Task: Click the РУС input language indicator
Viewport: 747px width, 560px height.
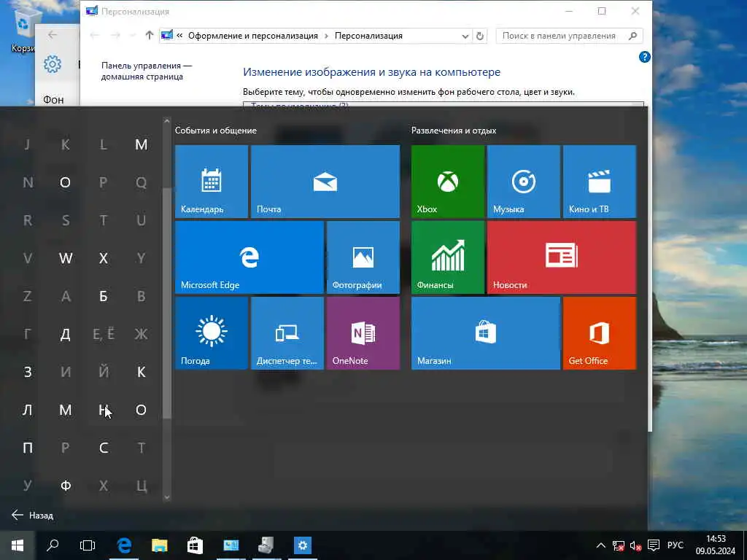Action: (675, 545)
